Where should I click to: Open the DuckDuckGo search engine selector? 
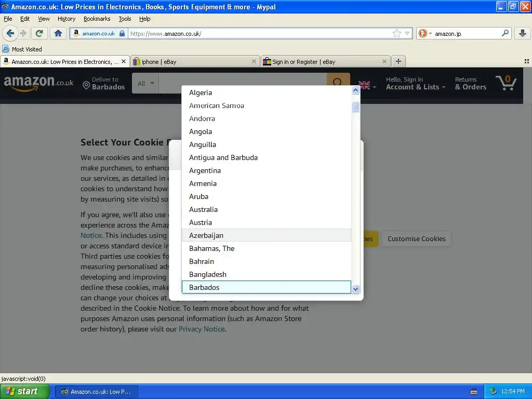424,33
